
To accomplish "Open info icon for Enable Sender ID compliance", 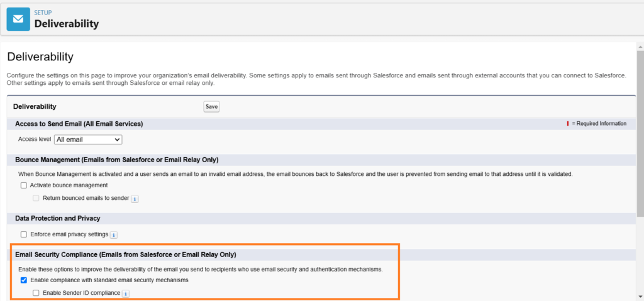I will point(126,293).
